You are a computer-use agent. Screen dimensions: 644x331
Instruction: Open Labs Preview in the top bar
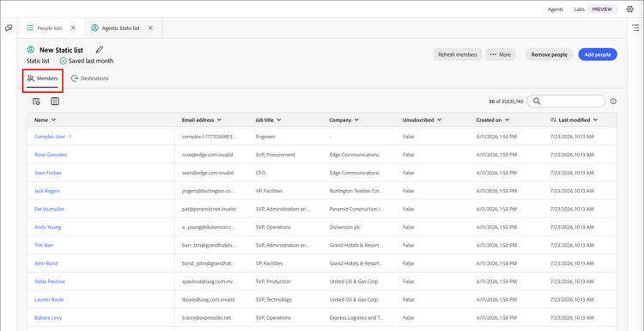click(595, 9)
